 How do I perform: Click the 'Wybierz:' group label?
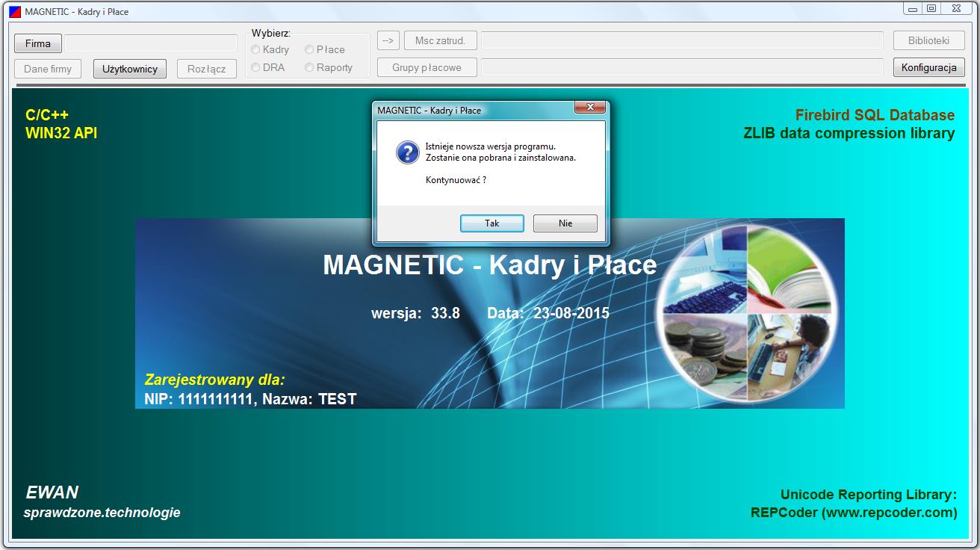click(x=271, y=33)
